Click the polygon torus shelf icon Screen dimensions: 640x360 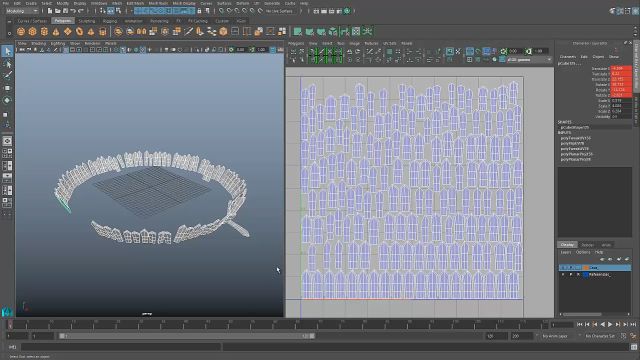click(x=79, y=31)
